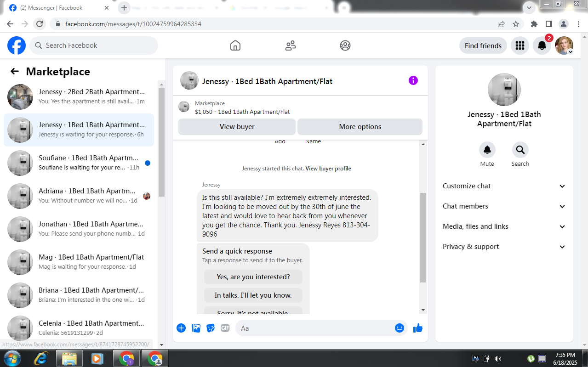This screenshot has width=588, height=367.
Task: Send quick response 'In talks. I'll let you know.'
Action: click(x=253, y=295)
